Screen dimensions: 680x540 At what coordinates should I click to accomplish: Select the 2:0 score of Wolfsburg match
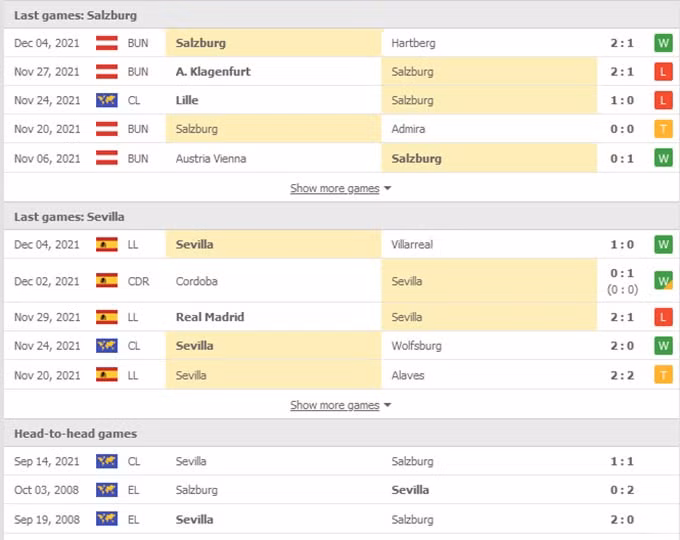coord(622,346)
